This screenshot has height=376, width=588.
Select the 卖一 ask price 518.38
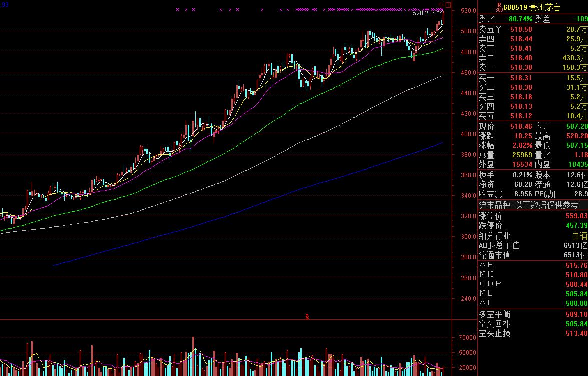click(x=521, y=68)
